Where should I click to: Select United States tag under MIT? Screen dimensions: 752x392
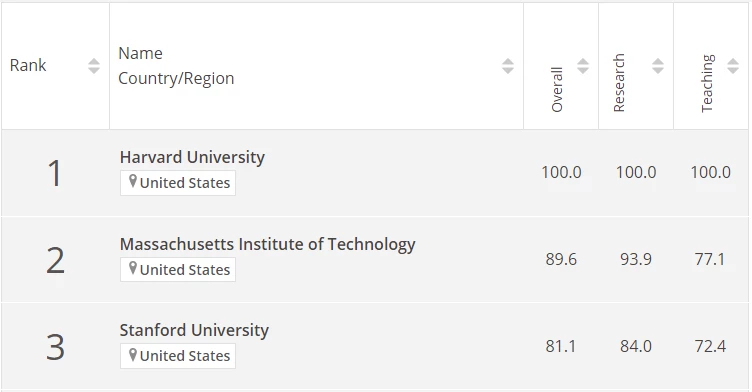pyautogui.click(x=178, y=270)
